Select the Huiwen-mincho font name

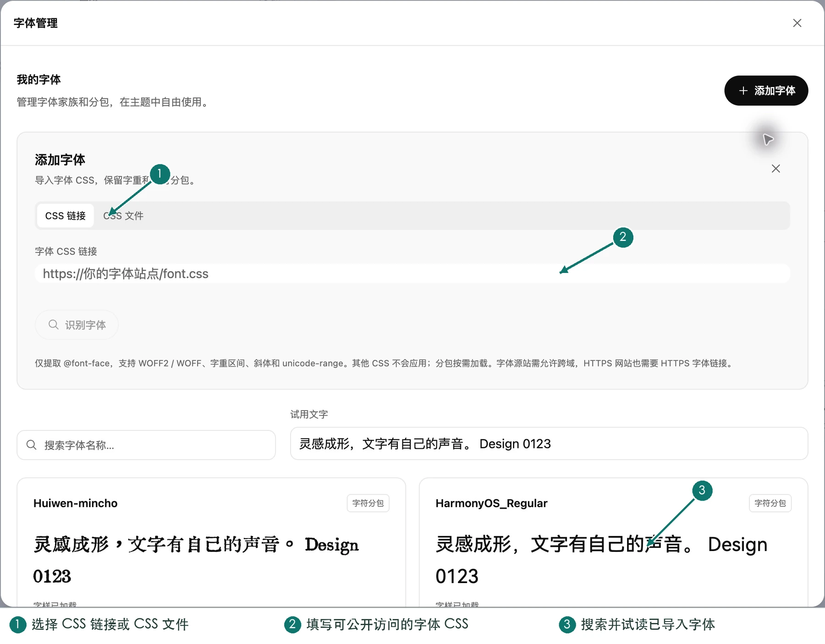pos(76,503)
